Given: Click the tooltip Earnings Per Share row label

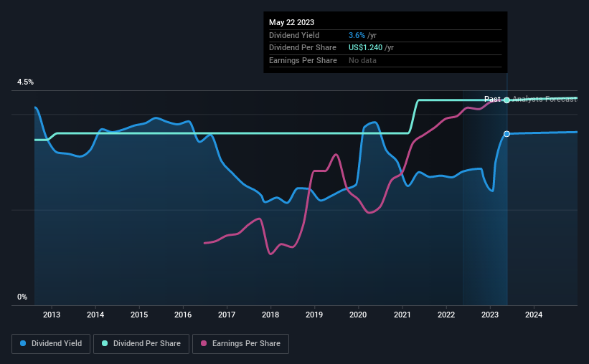Looking at the screenshot, I should point(303,60).
